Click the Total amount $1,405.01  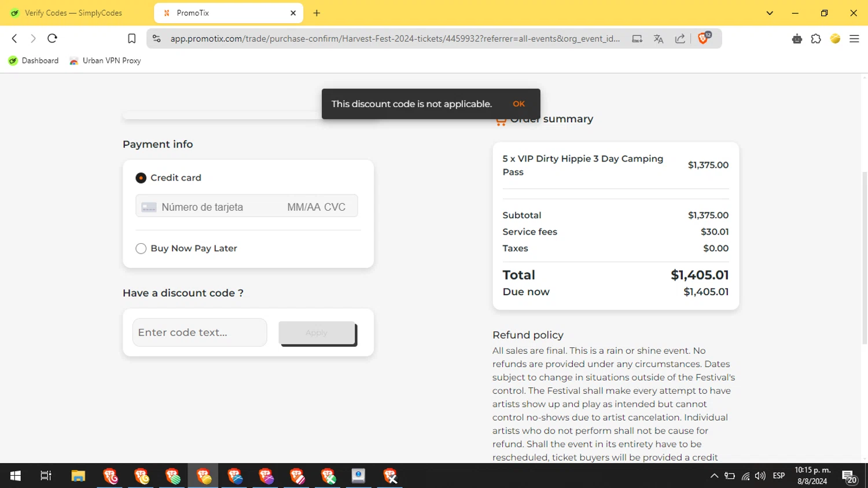[700, 275]
